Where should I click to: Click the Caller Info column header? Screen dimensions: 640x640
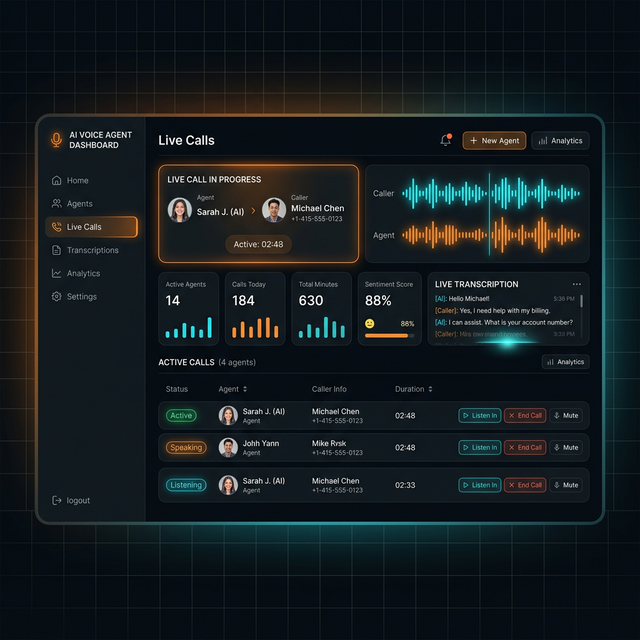(329, 389)
